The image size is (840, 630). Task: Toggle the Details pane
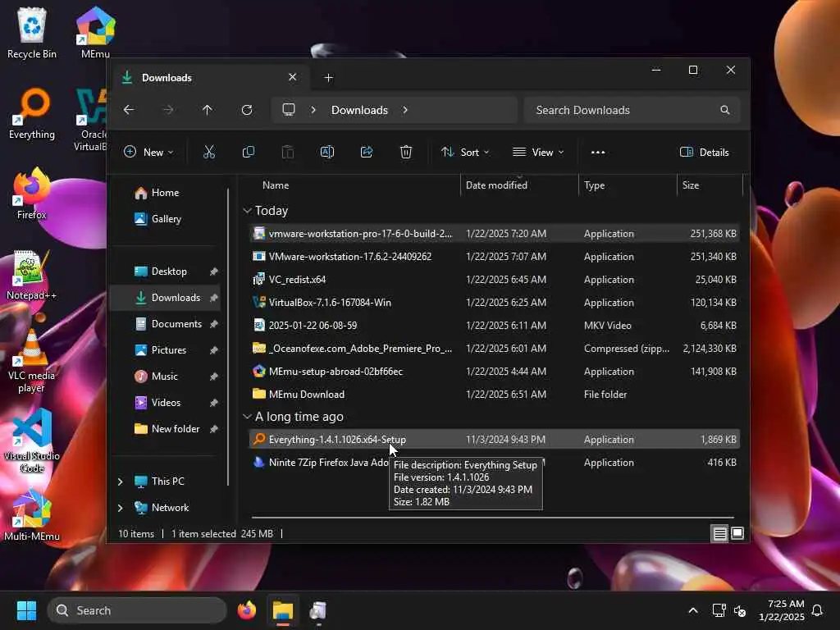(x=704, y=152)
